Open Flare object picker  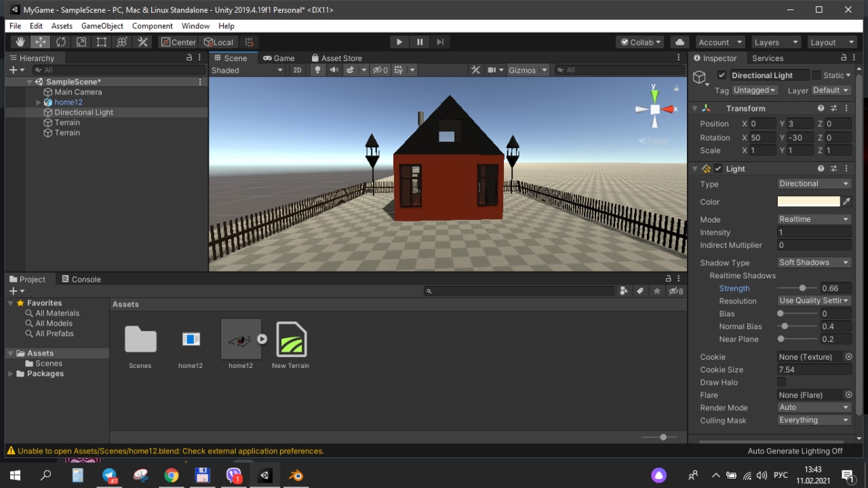[848, 394]
